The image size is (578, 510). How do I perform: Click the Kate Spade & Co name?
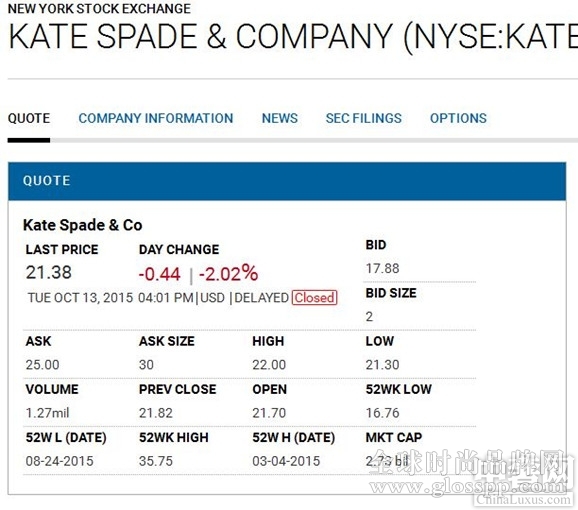point(83,225)
